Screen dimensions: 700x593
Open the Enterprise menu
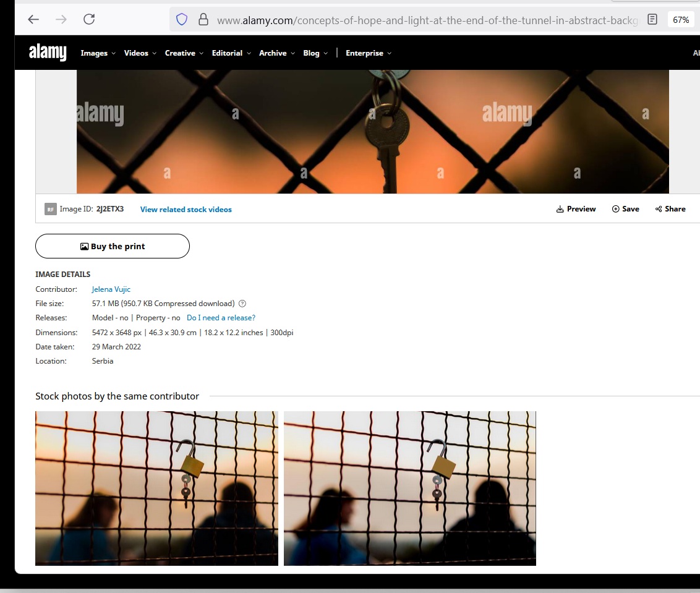tap(368, 53)
